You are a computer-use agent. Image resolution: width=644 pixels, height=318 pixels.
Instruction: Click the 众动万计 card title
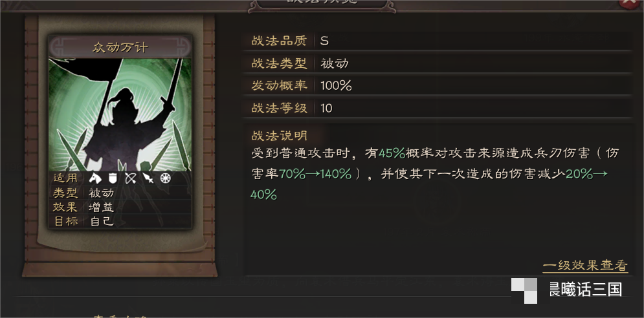click(120, 48)
